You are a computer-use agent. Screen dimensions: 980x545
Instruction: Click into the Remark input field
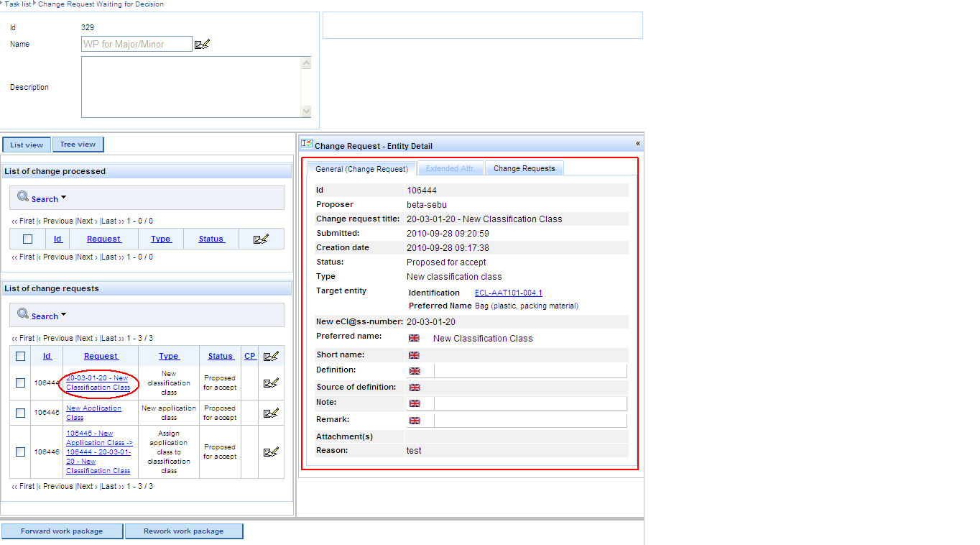click(x=530, y=421)
